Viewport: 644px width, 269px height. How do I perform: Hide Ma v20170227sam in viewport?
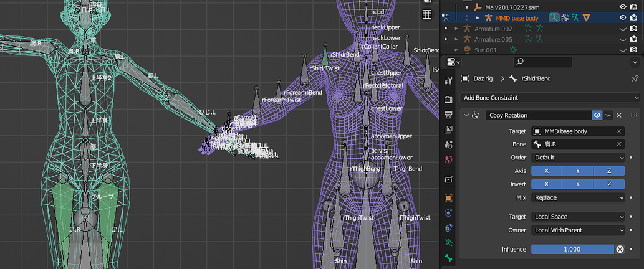(x=623, y=7)
